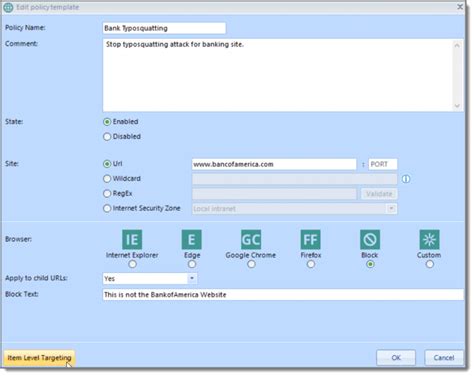Image resolution: width=474 pixels, height=376 pixels.
Task: Choose the Url site option
Action: click(x=107, y=164)
